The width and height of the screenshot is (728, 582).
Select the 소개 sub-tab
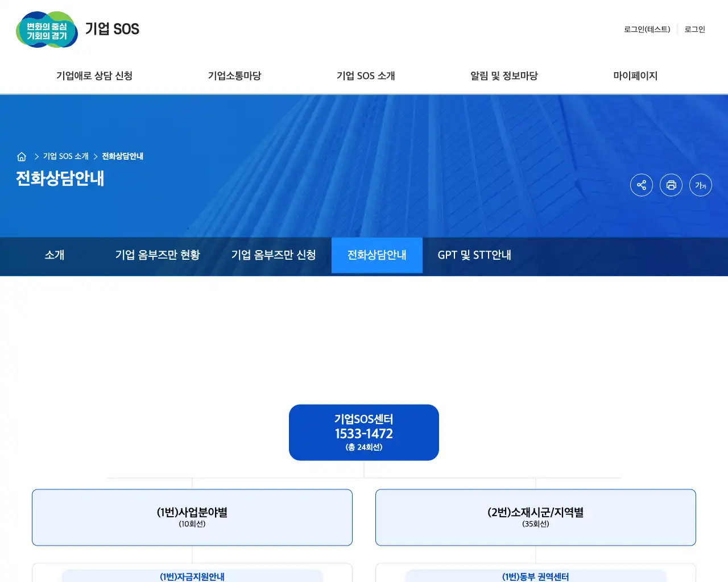(54, 255)
